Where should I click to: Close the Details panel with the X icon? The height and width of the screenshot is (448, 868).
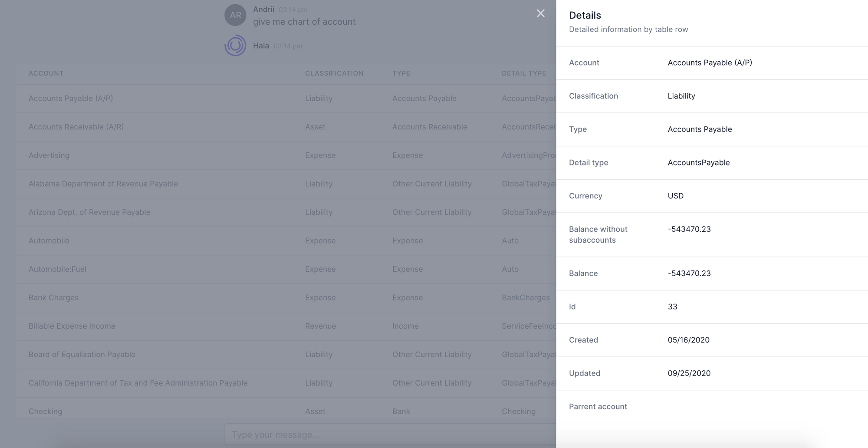pos(540,13)
